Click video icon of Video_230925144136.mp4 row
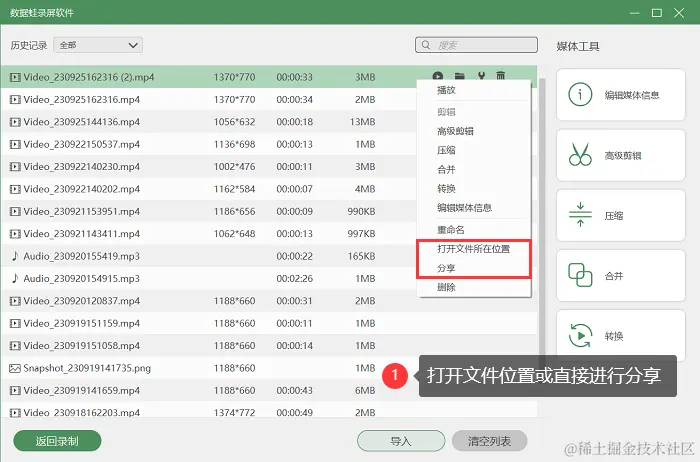700x462 pixels. point(15,122)
